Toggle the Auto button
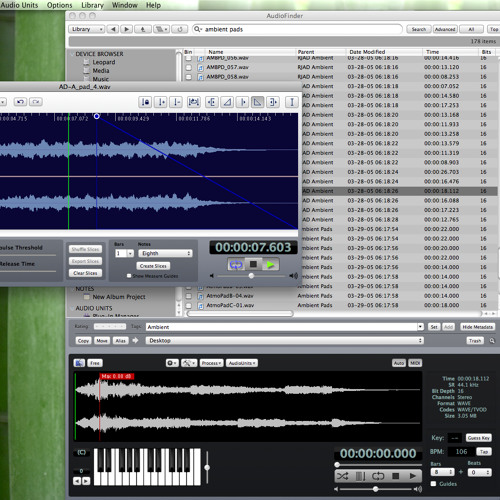The image size is (500, 500). point(399,363)
